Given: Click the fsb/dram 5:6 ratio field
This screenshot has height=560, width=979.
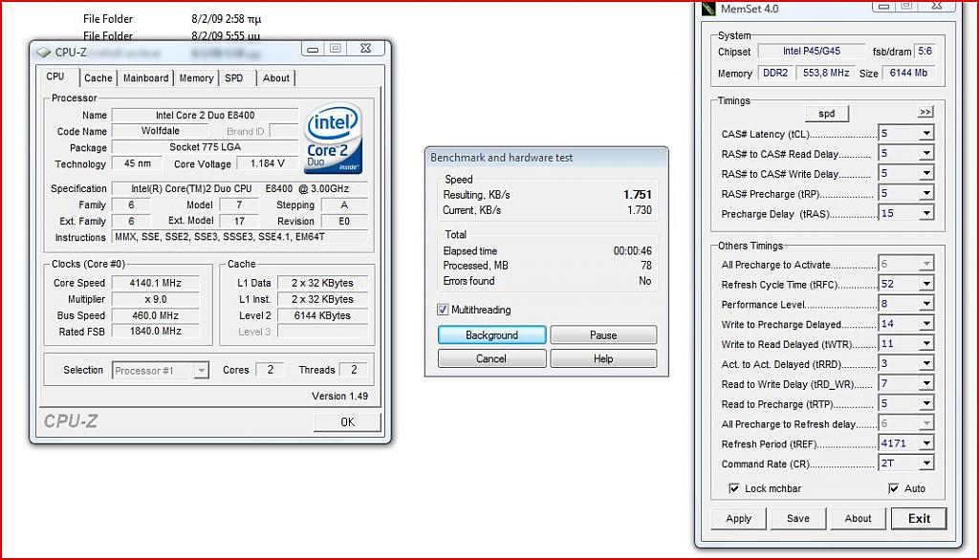Looking at the screenshot, I should [925, 52].
